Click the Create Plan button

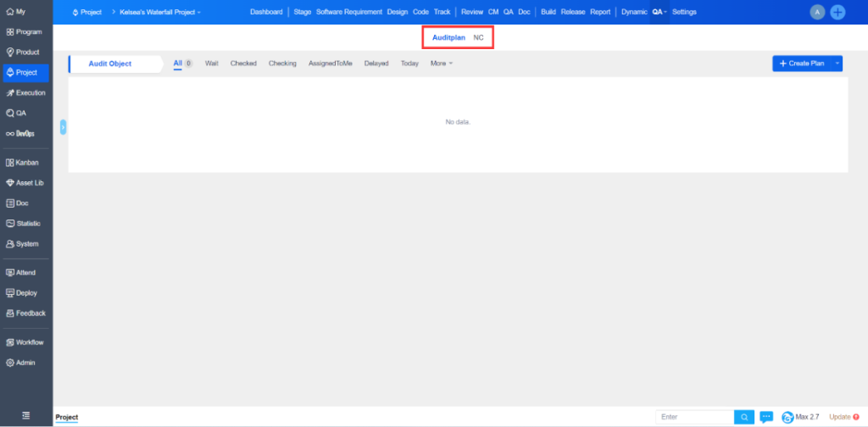(x=801, y=64)
